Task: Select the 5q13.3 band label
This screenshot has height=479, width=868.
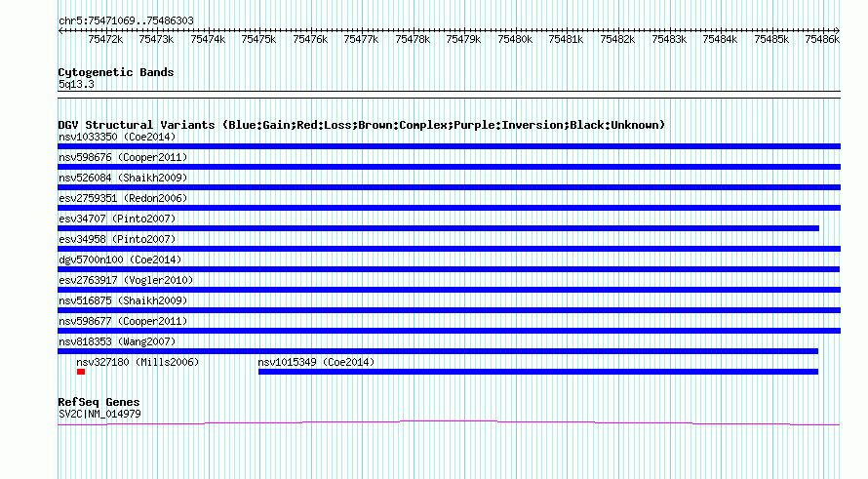Action: click(76, 84)
